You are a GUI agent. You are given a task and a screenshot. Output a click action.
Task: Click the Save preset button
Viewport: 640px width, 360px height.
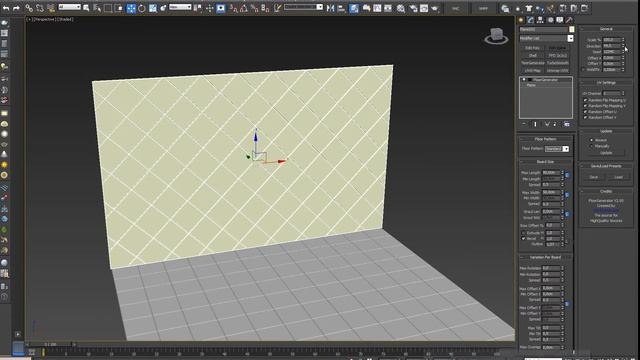pyautogui.click(x=594, y=177)
